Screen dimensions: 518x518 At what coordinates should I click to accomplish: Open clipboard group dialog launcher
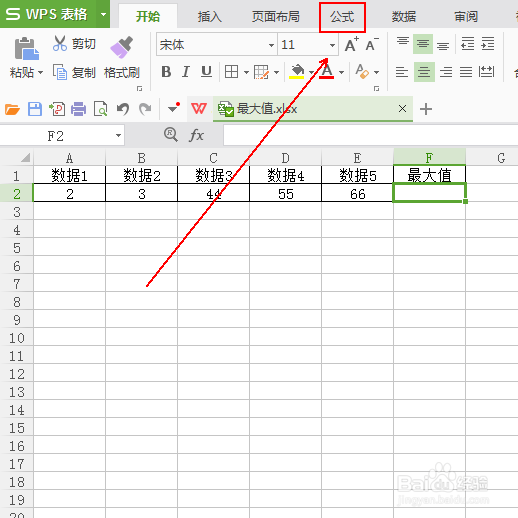click(139, 88)
